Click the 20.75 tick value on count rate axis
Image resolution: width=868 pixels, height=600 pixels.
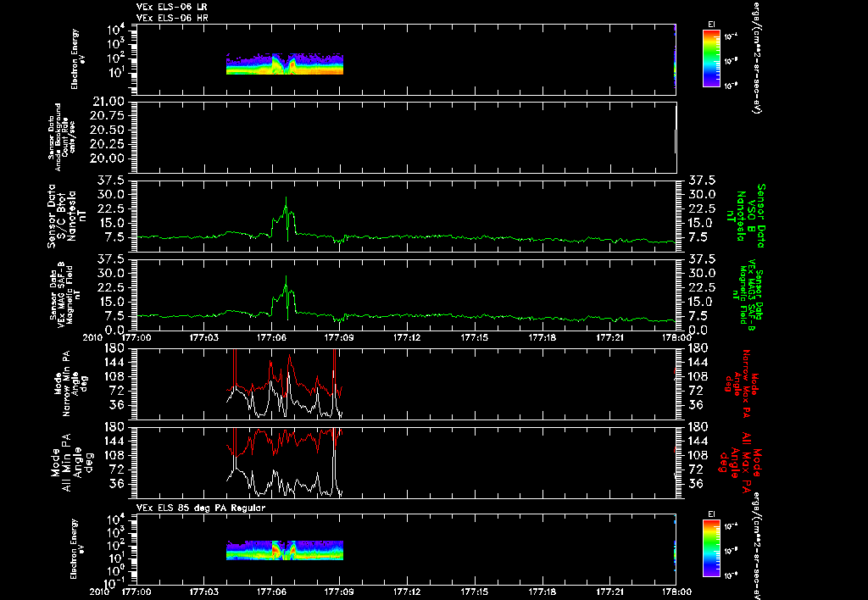[x=108, y=115]
